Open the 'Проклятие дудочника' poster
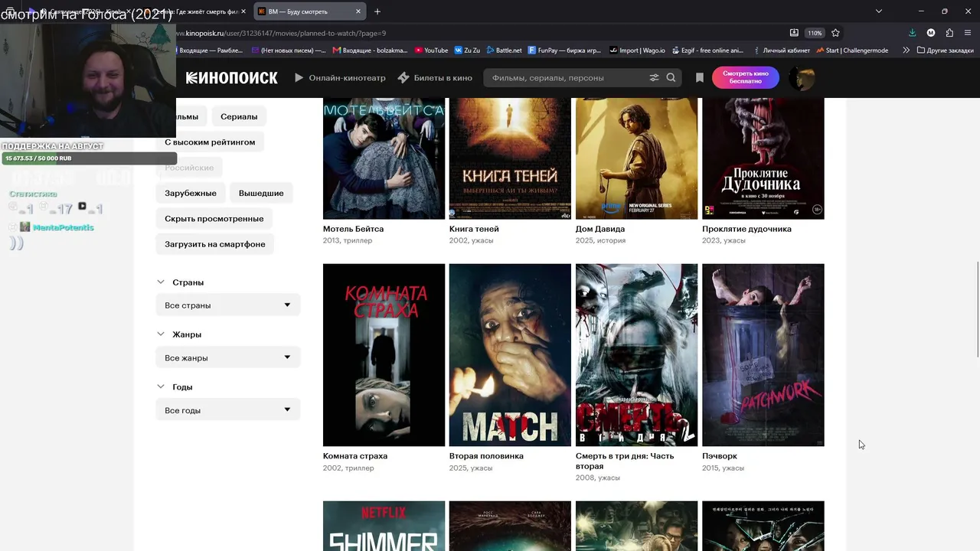The height and width of the screenshot is (551, 980). click(763, 158)
